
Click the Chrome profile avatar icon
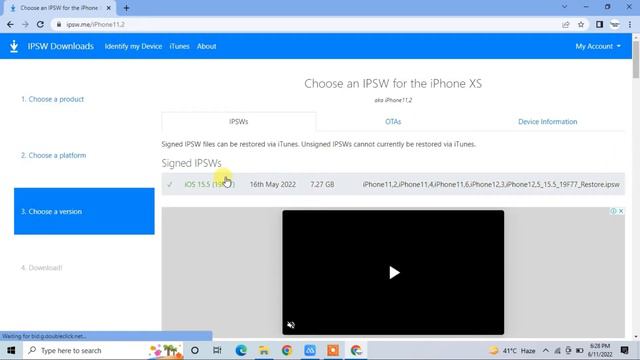(x=615, y=24)
